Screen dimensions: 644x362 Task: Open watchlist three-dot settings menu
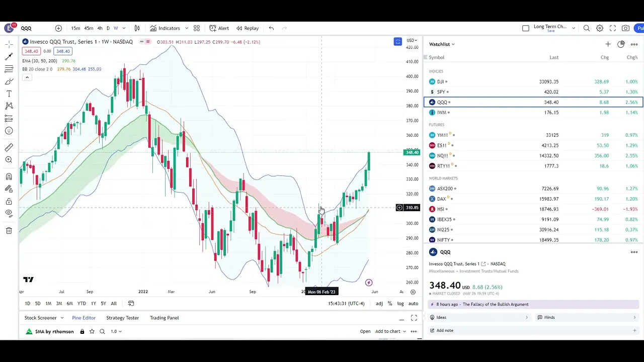tap(634, 44)
